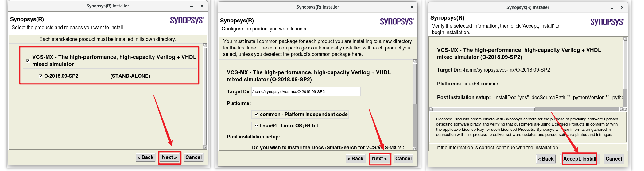This screenshot has width=644, height=171.
Task: Click 'Target Dir: /home/synopsys/vcs-mx/O-2018.09-SP2' summary text
Action: click(x=494, y=70)
